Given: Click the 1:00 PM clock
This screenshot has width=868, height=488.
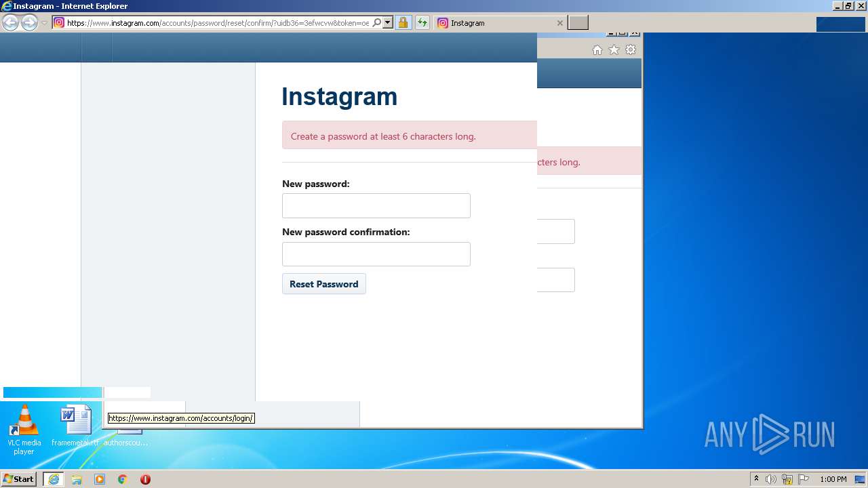Looking at the screenshot, I should pyautogui.click(x=833, y=479).
